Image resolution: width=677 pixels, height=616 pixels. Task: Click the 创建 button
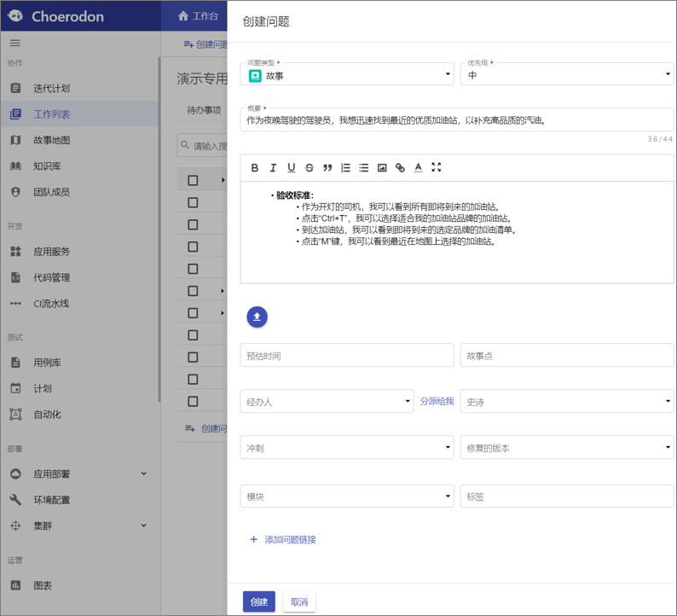click(259, 601)
